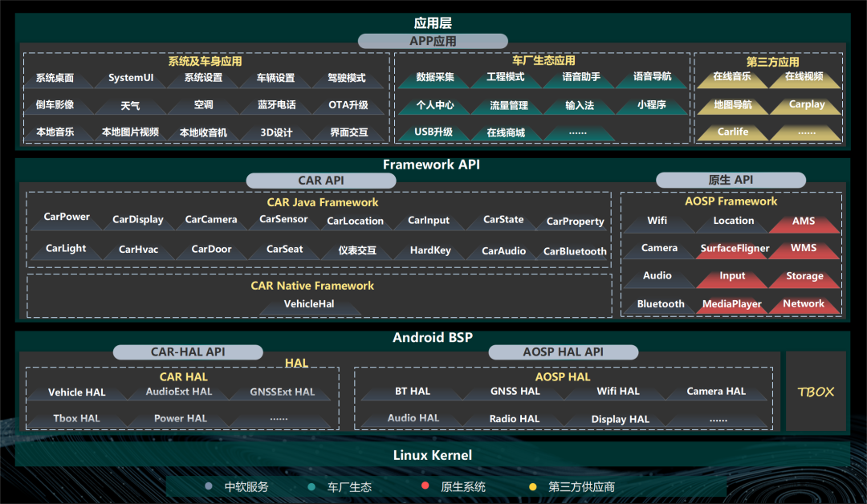Select the 语音助手 block in 车厂生态应用
This screenshot has width=867, height=504.
click(x=581, y=77)
